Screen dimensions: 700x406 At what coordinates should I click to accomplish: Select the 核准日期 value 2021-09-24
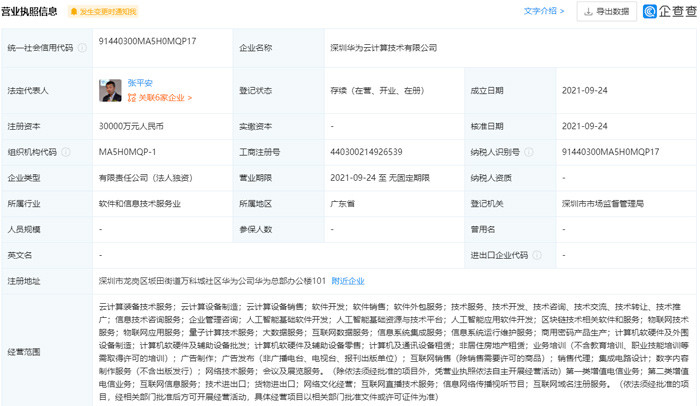[x=584, y=126]
